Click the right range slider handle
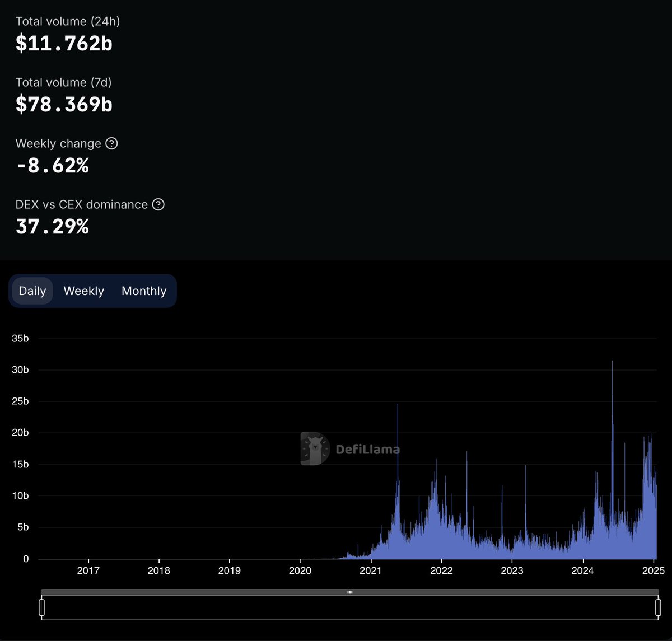The width and height of the screenshot is (672, 641). (658, 607)
